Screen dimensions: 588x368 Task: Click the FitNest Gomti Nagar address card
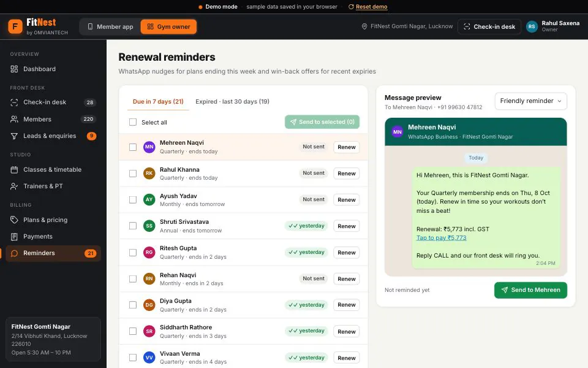pyautogui.click(x=53, y=339)
